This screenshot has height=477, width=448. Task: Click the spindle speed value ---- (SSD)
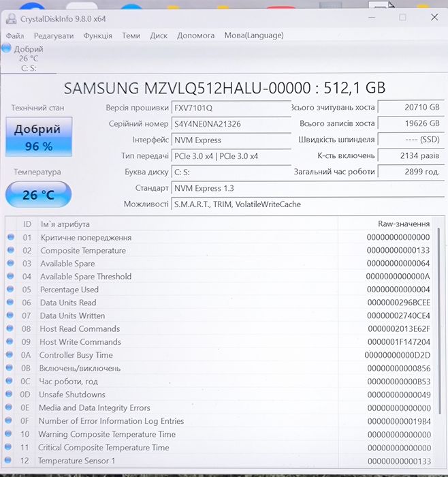point(411,139)
